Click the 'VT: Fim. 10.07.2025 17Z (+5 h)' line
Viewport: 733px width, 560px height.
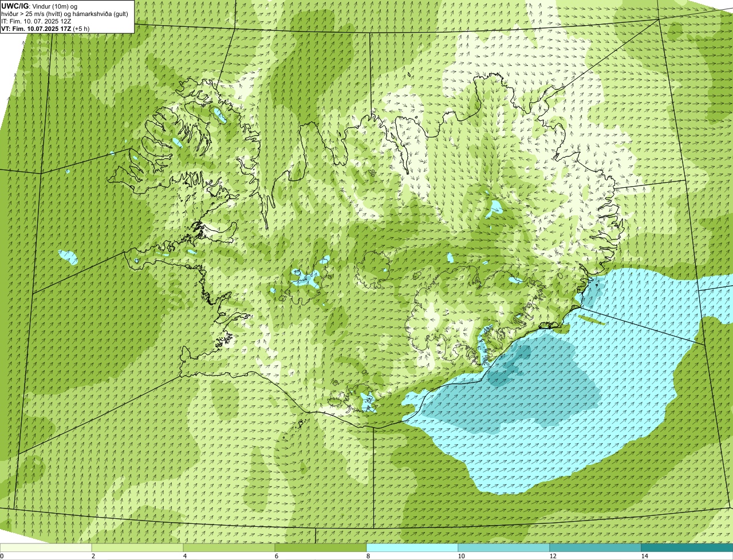(x=45, y=28)
